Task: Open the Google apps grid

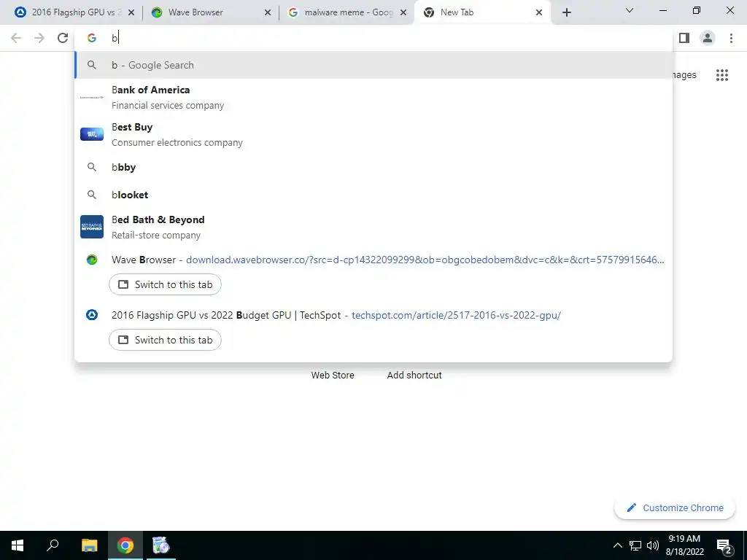Action: (x=722, y=75)
